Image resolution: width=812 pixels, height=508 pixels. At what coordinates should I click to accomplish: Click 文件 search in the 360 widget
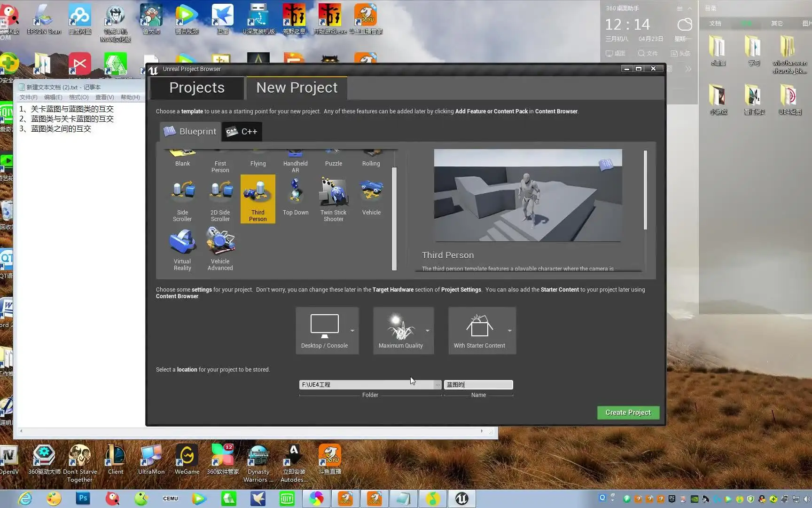point(648,54)
